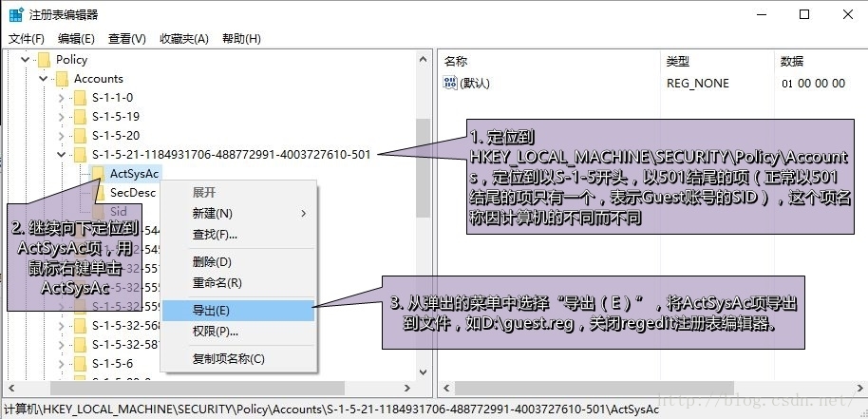Click the status bar registry path

tap(331, 409)
